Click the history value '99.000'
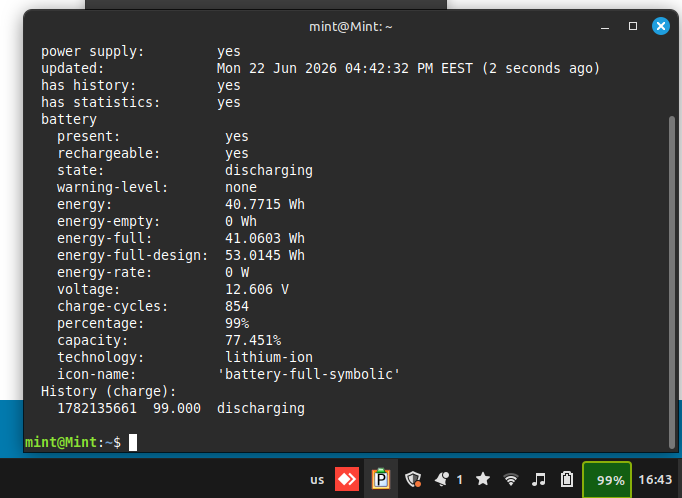This screenshot has width=682, height=498. (177, 408)
